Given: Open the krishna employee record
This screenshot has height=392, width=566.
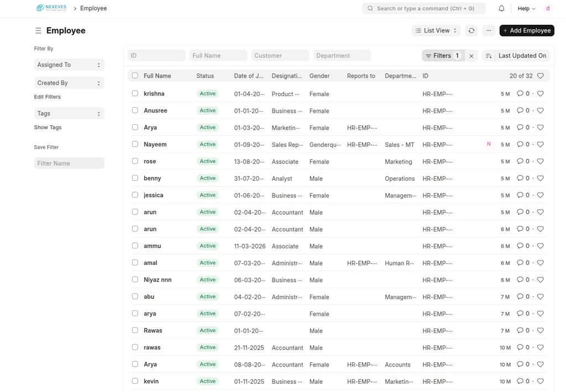Looking at the screenshot, I should pyautogui.click(x=154, y=93).
